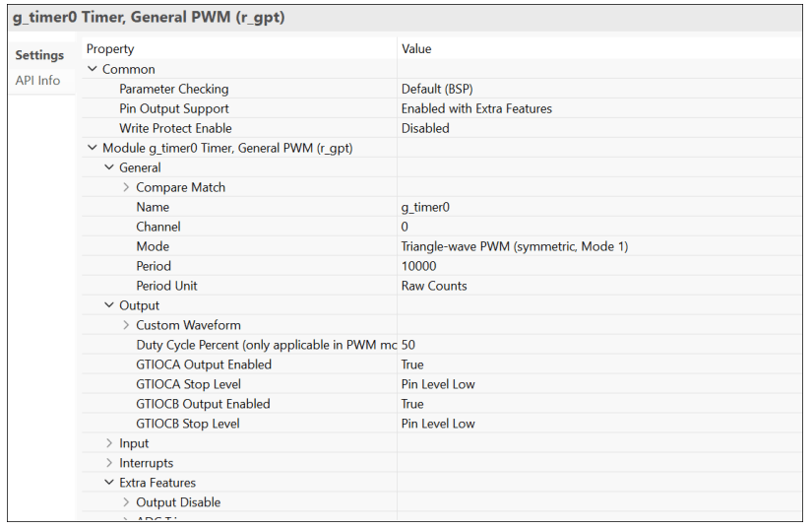This screenshot has height=529, width=812.
Task: Select the Settings tab
Action: 39,55
